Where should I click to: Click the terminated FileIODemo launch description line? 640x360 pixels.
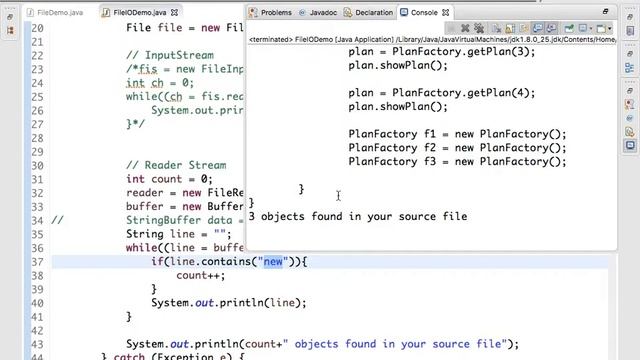432,40
